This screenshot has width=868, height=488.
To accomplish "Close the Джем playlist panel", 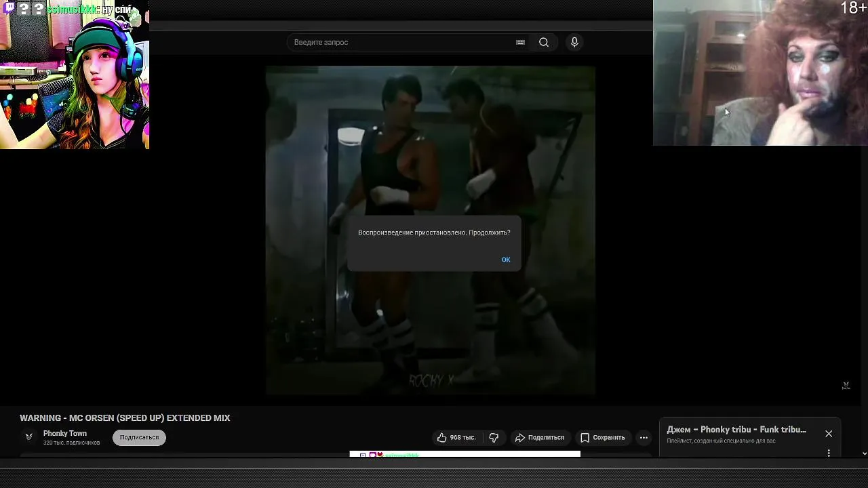I will click(829, 434).
